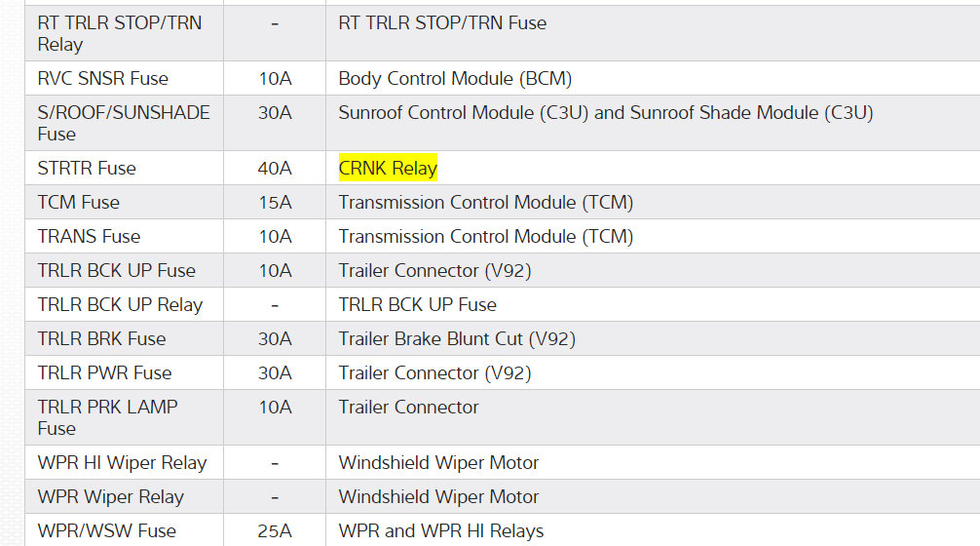Click the TRLR PWR Fuse label
Image resolution: width=980 pixels, height=546 pixels.
point(104,373)
